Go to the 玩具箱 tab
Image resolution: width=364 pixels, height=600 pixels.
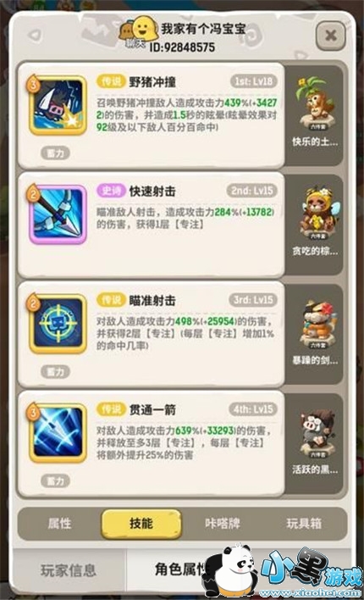pyautogui.click(x=304, y=524)
